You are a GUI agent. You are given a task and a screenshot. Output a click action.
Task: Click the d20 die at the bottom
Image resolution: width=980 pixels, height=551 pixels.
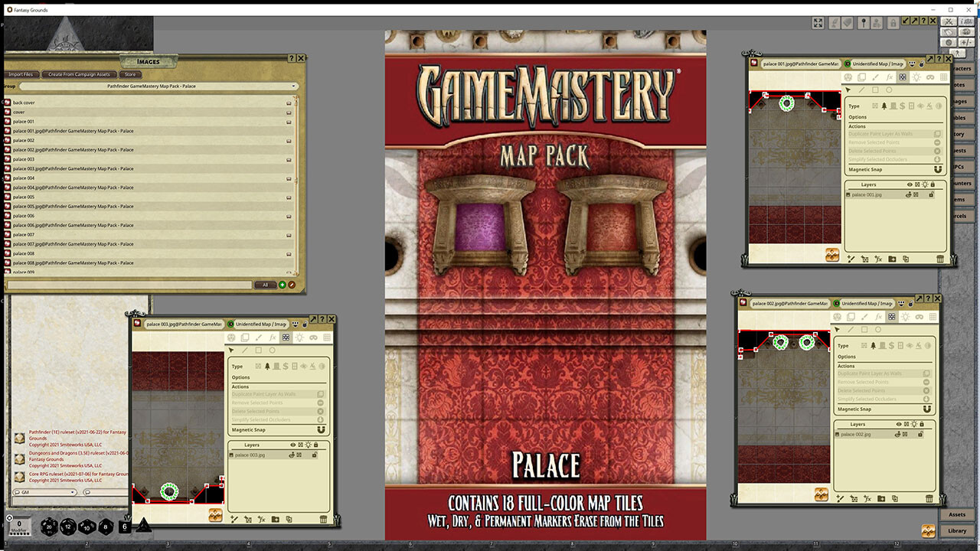pyautogui.click(x=48, y=527)
